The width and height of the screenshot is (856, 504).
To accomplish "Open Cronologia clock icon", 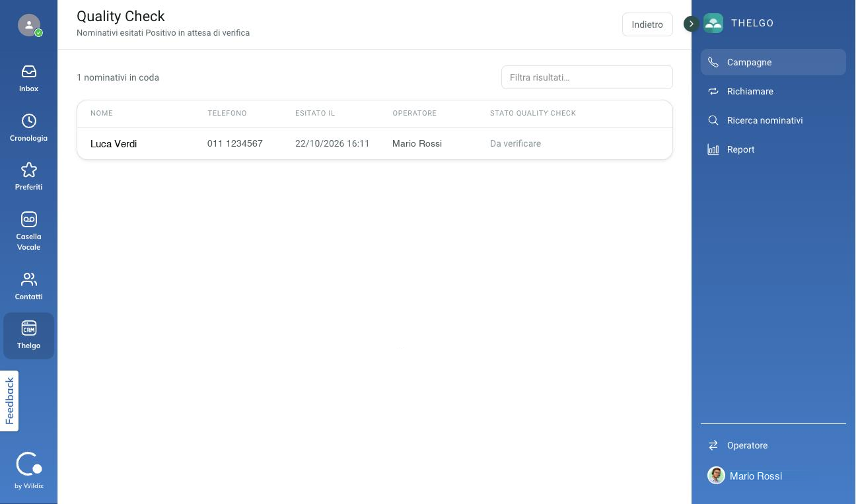I will coord(28,121).
